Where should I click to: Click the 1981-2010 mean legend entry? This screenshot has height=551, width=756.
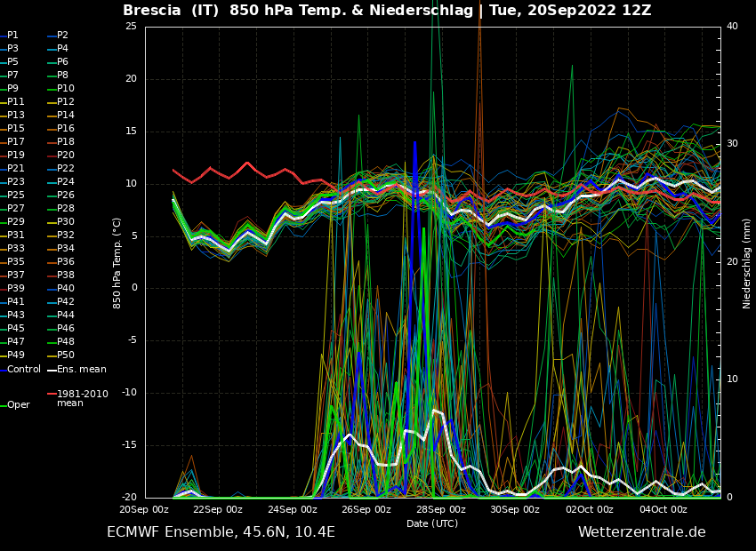[x=77, y=398]
